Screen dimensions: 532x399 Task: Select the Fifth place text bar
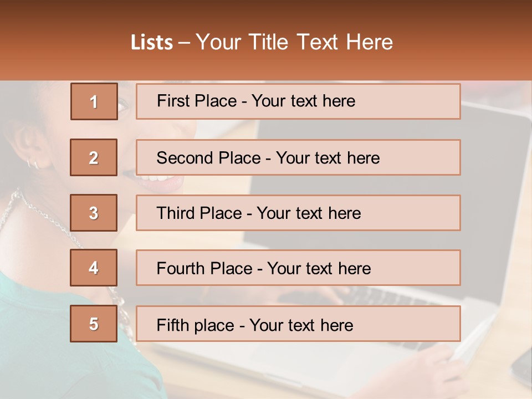tap(298, 324)
